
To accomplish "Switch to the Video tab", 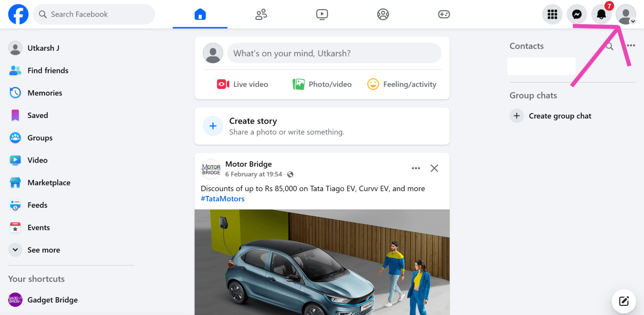I will [x=322, y=14].
